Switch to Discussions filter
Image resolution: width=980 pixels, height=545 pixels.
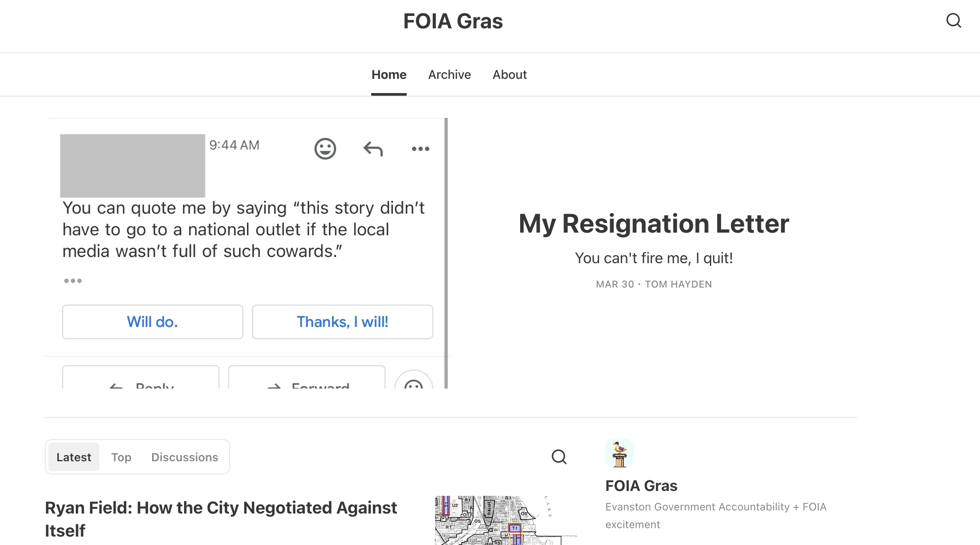[x=184, y=457]
